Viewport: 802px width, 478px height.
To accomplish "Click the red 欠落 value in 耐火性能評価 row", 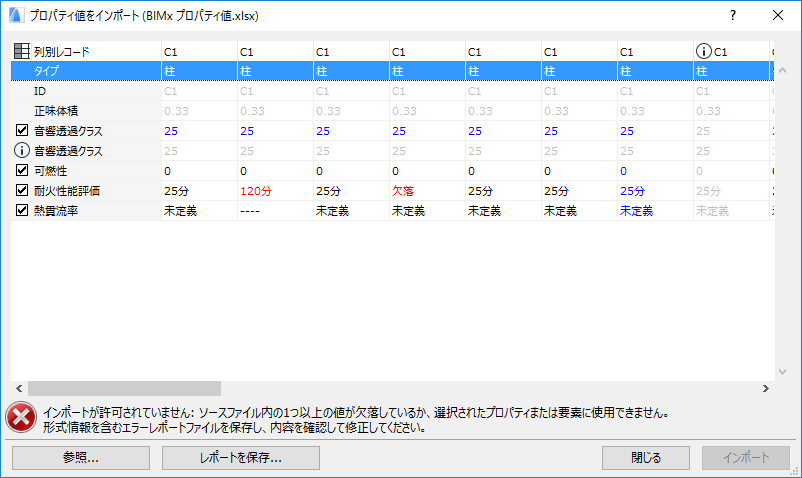I will coord(403,191).
